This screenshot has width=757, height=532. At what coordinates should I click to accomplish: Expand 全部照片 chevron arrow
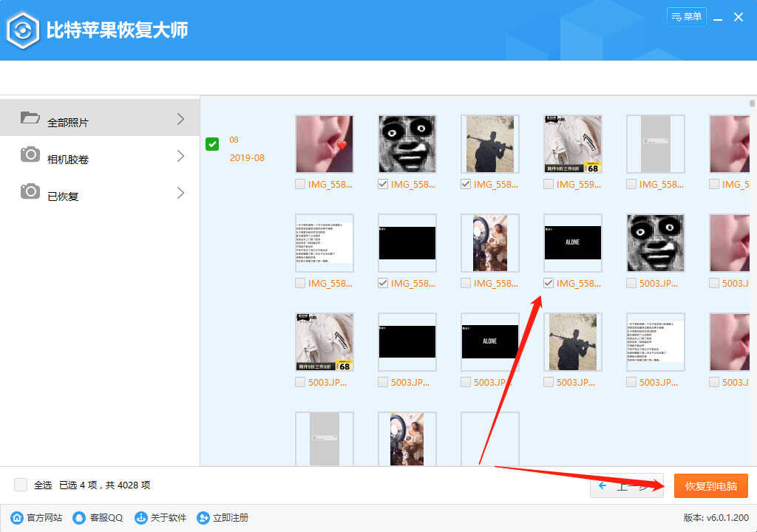pos(180,119)
